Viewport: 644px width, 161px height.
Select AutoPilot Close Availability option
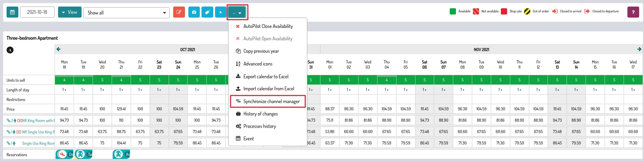pos(268,26)
